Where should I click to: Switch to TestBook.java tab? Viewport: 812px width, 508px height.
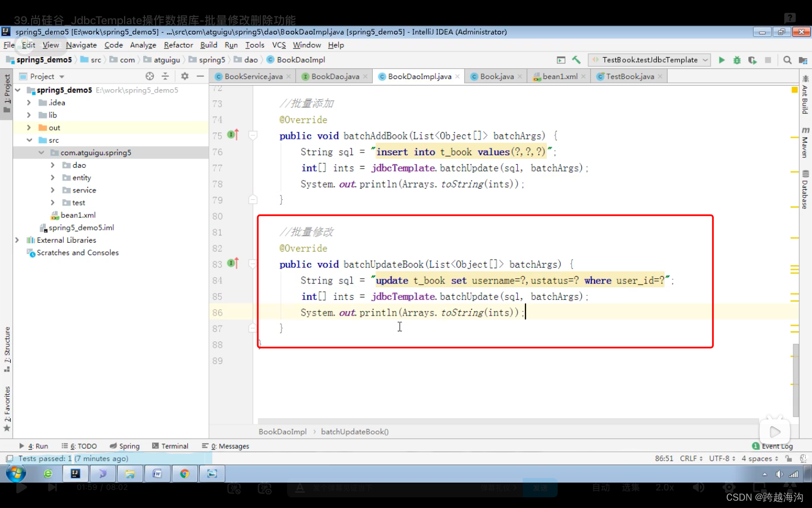(x=630, y=76)
